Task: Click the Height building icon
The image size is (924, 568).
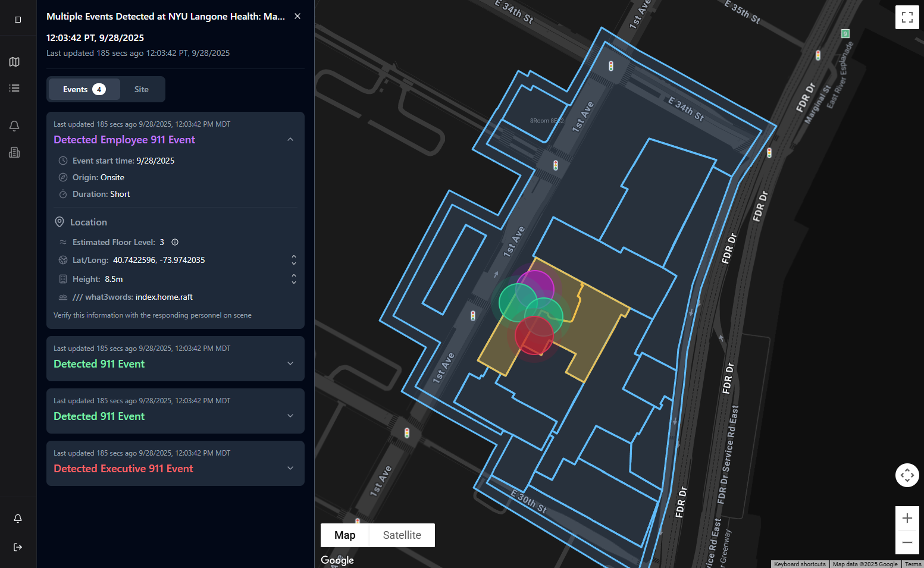Action: point(63,279)
